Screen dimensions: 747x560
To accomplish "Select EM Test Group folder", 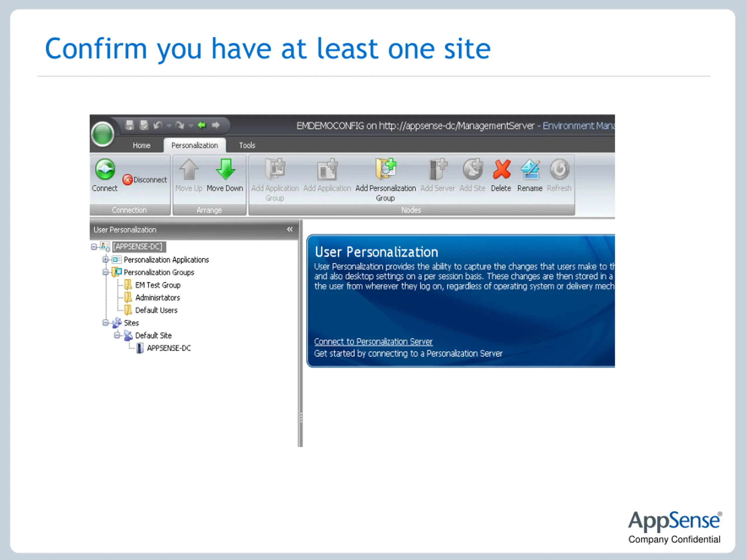I will pos(158,285).
